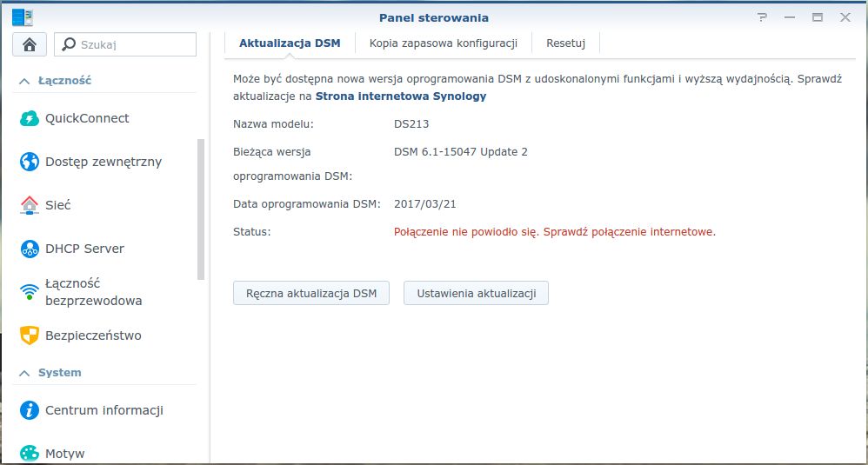Select the Aktualizacja DSM tab

pyautogui.click(x=290, y=43)
